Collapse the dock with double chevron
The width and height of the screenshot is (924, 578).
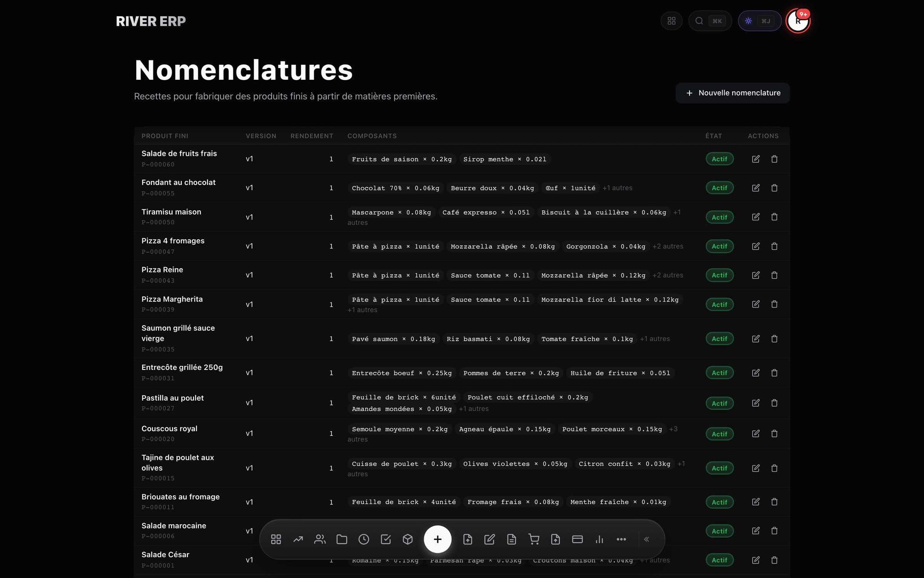pos(647,539)
